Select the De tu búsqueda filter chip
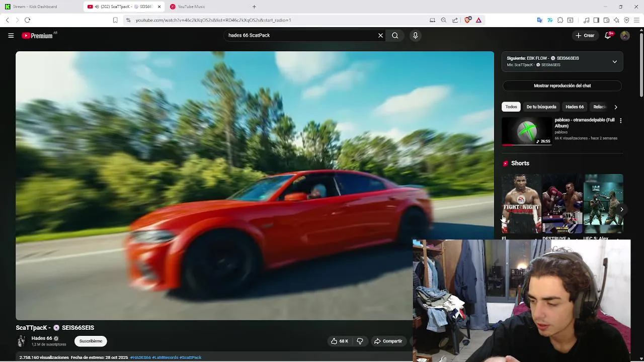The height and width of the screenshot is (362, 644). [541, 107]
